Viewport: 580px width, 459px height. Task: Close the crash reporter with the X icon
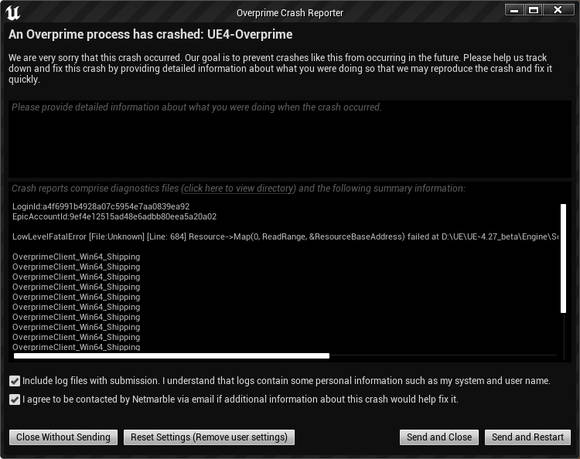(557, 10)
